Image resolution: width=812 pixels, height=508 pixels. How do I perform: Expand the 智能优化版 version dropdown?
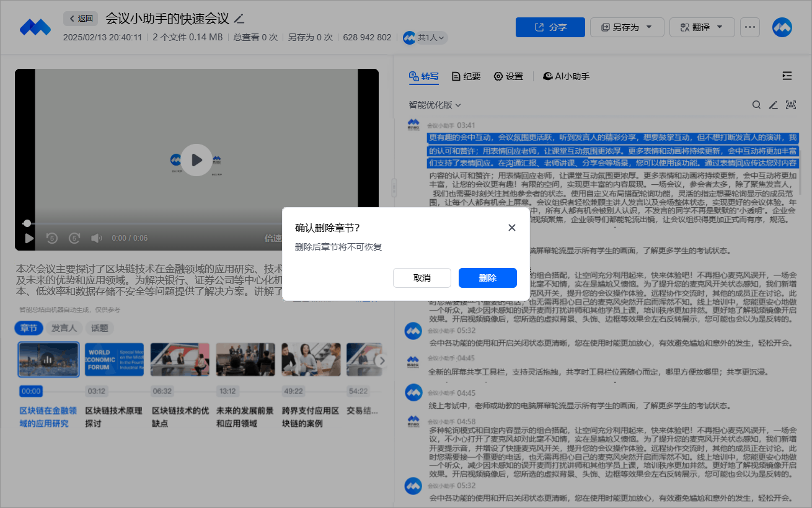[435, 105]
